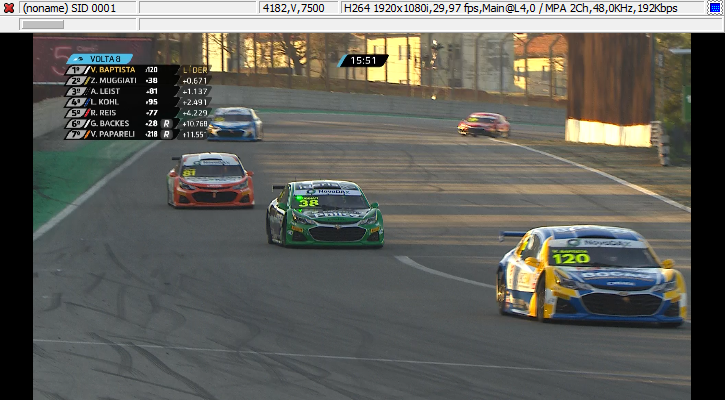Click the long empty status field in second row

[431, 25]
